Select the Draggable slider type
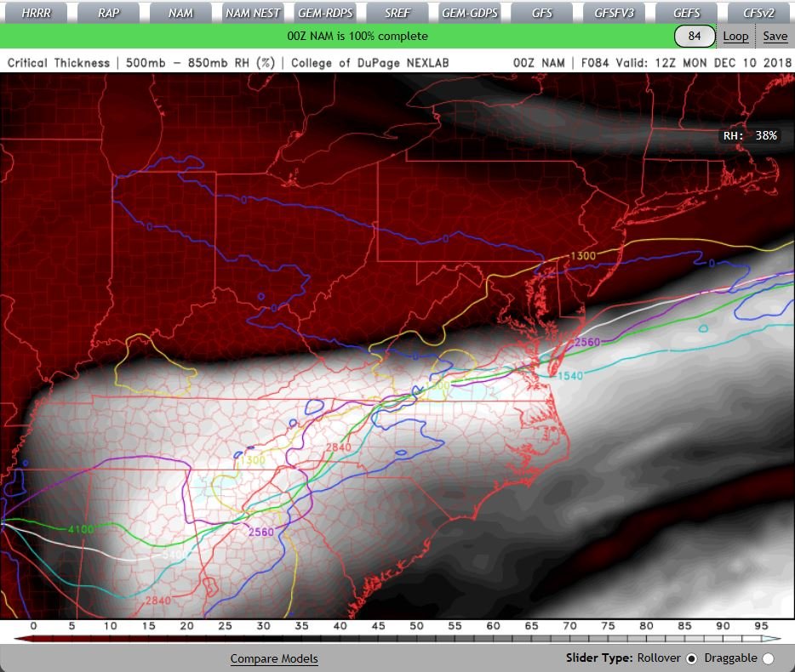 pos(769,658)
